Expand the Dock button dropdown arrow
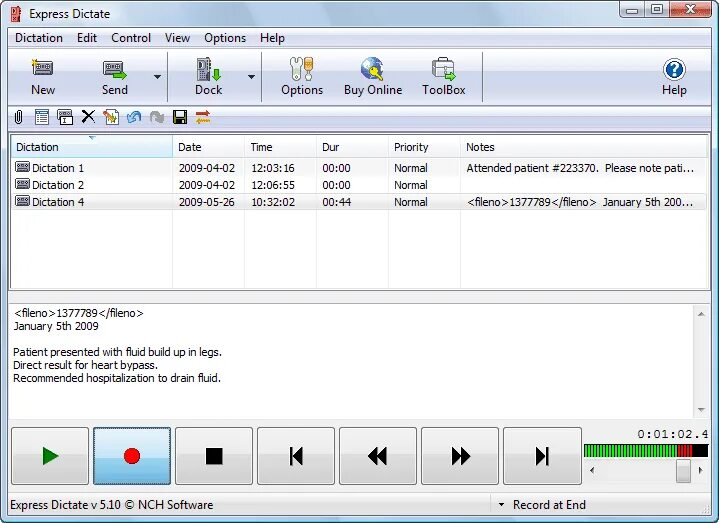 click(251, 77)
